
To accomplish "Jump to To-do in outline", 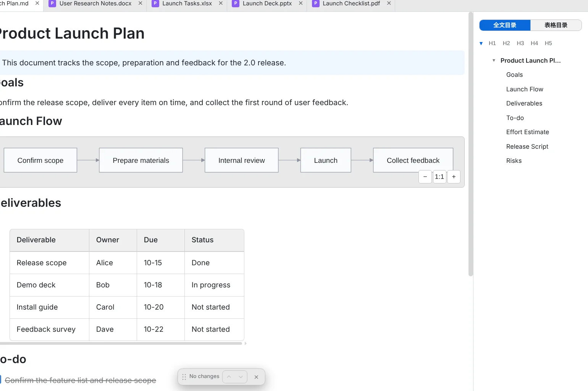I will pyautogui.click(x=515, y=118).
